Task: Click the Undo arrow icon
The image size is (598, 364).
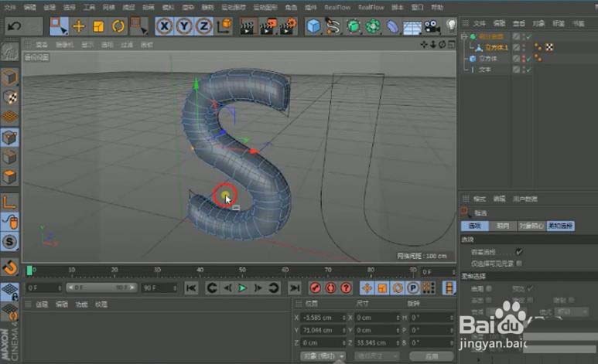Action: 13,26
